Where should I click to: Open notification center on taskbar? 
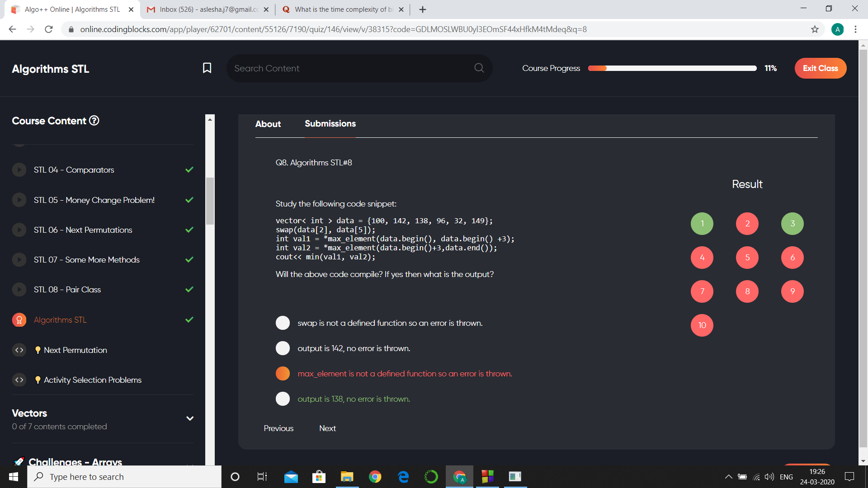(x=849, y=477)
